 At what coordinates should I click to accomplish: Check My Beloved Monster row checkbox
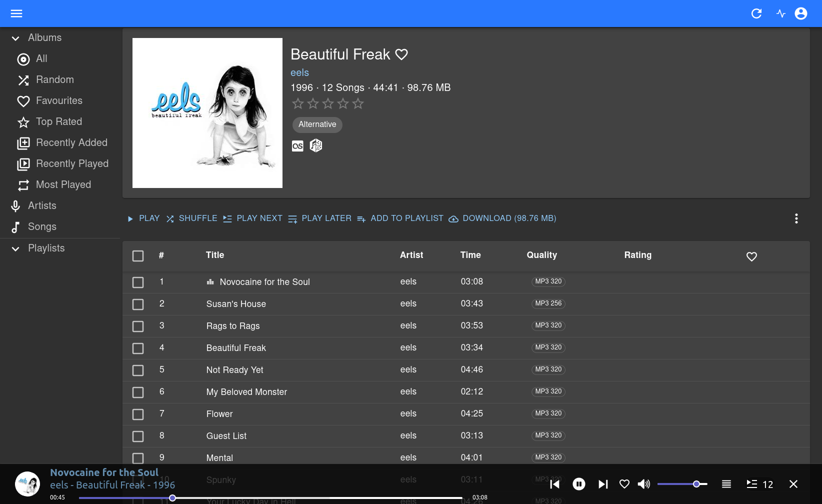tap(138, 392)
